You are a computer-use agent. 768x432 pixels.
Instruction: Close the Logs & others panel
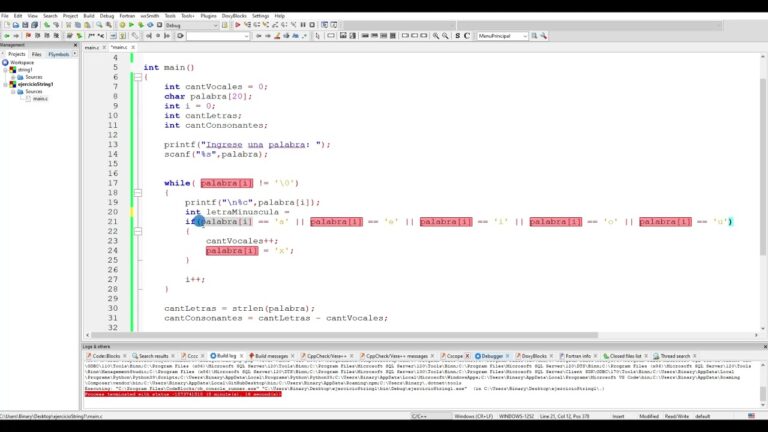click(x=765, y=346)
